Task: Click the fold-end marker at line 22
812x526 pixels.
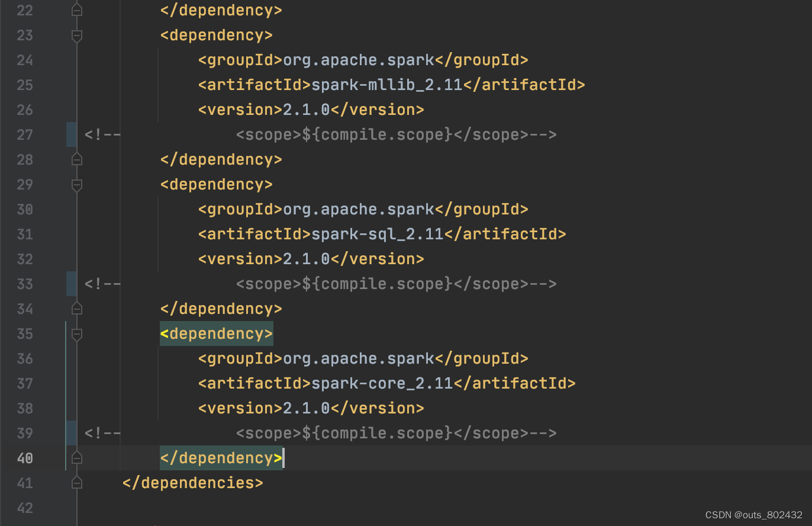Action: [76, 9]
